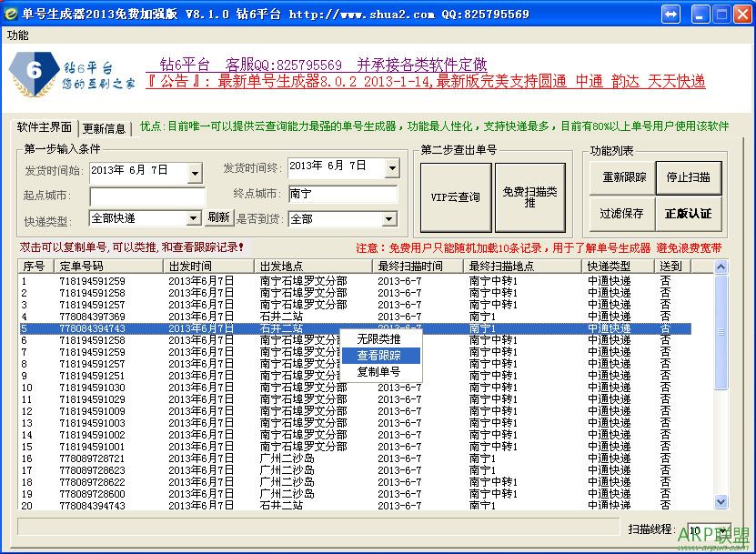This screenshot has width=756, height=554.
Task: Open the 发货时间始 date dropdown
Action: (196, 170)
